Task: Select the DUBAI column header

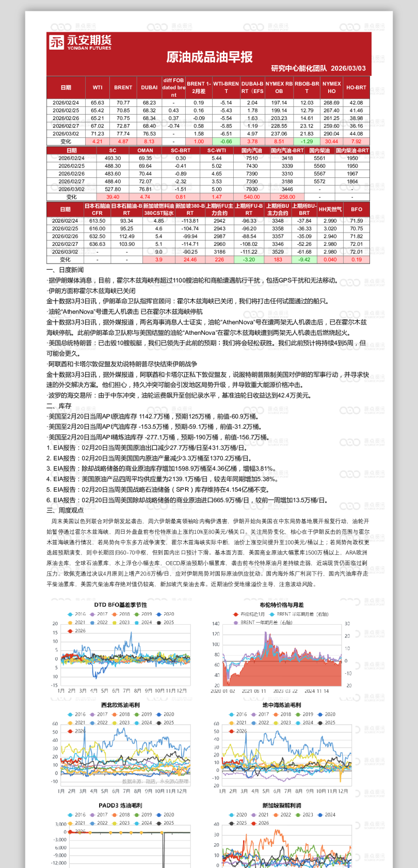Action: pos(149,88)
